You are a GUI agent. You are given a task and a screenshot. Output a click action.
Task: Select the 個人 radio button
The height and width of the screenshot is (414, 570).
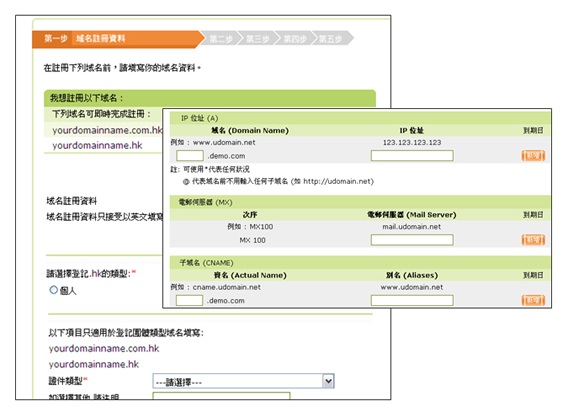pyautogui.click(x=53, y=290)
